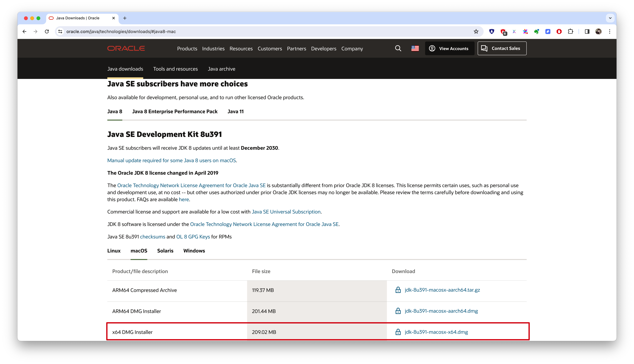Open Manual update required for macOS link
The width and height of the screenshot is (634, 364).
point(171,160)
